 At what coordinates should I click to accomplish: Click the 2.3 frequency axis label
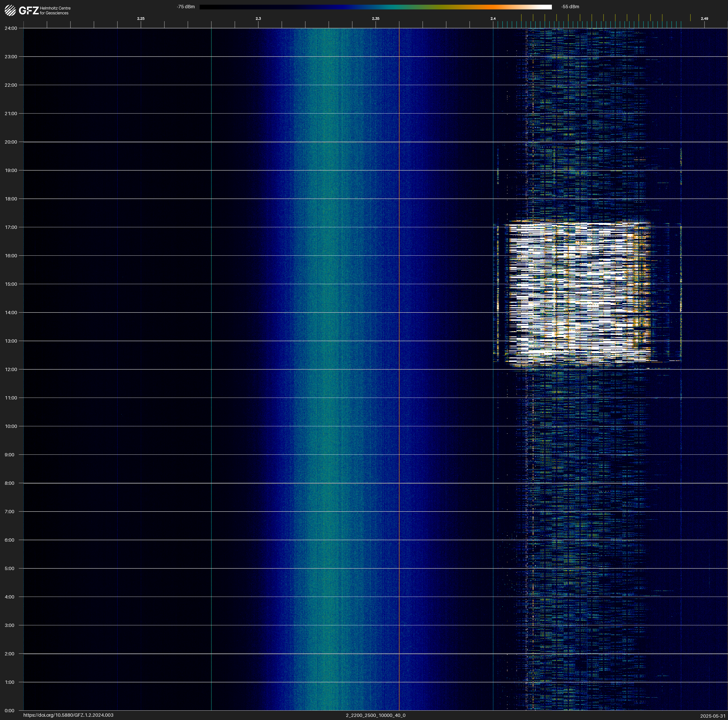pyautogui.click(x=258, y=19)
